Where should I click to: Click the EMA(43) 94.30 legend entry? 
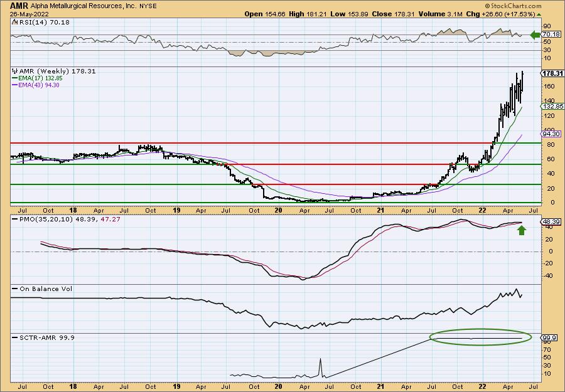pyautogui.click(x=39, y=85)
